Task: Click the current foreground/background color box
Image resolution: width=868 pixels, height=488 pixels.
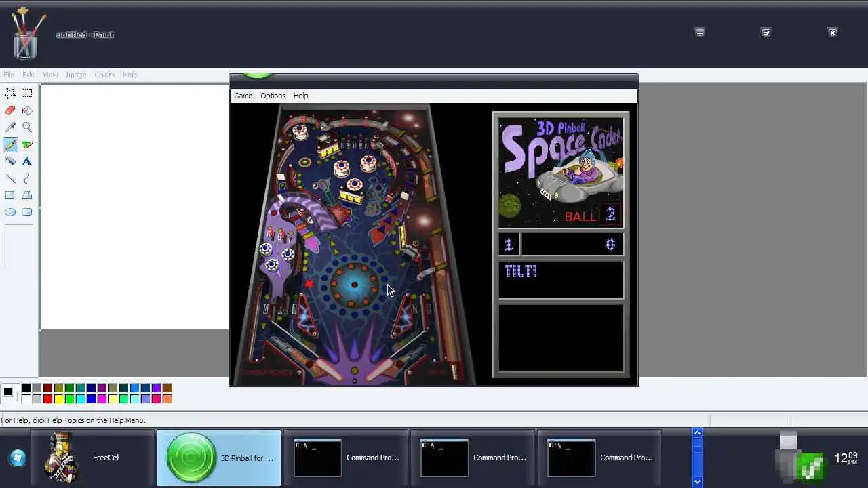Action: click(x=9, y=393)
